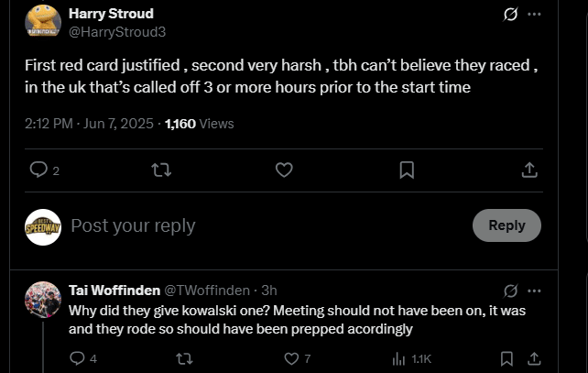Open Harry Stroud's profile picture

(x=43, y=22)
